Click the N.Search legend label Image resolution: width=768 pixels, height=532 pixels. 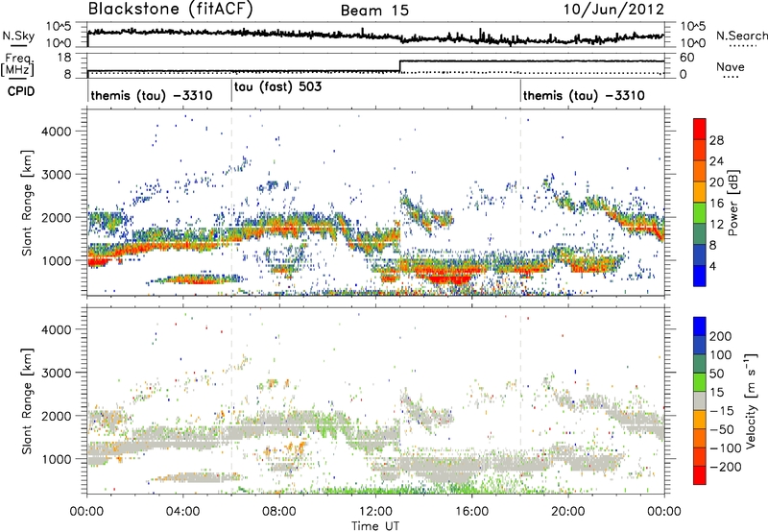coord(742,36)
